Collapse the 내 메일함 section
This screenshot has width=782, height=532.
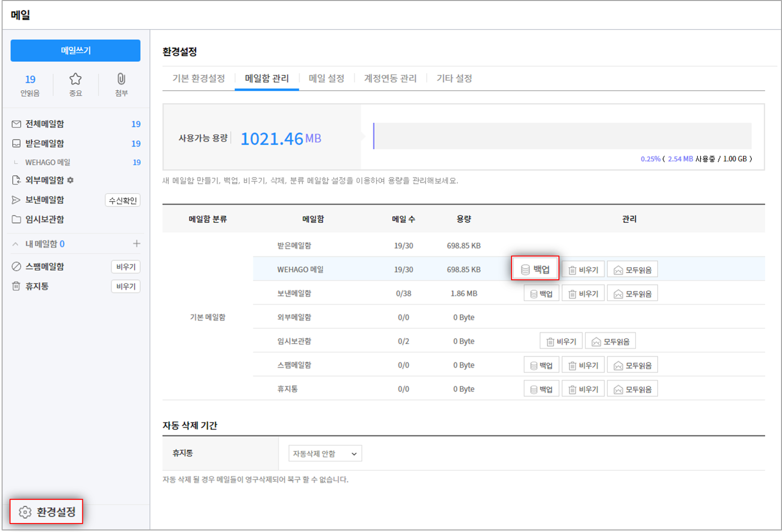tap(15, 244)
